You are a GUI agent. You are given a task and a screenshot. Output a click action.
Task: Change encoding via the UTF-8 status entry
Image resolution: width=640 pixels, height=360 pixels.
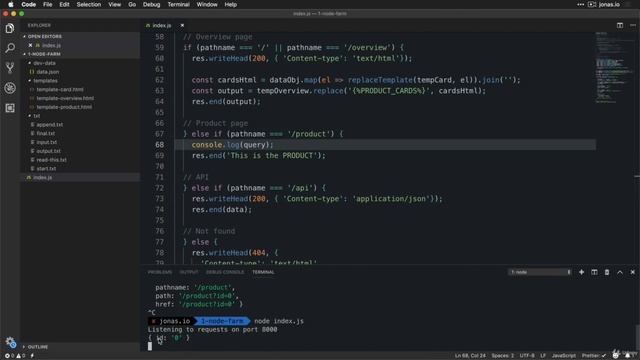[527, 356]
